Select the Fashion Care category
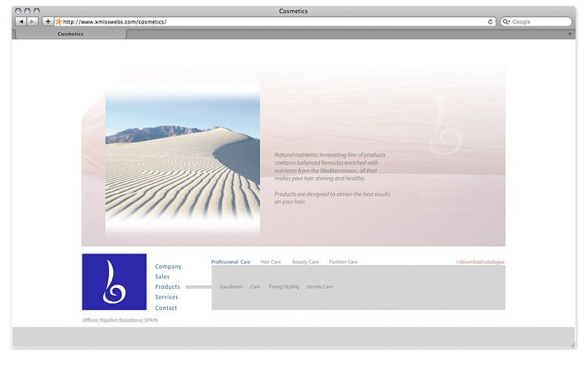Viewport: 588px width, 379px height. (x=343, y=262)
